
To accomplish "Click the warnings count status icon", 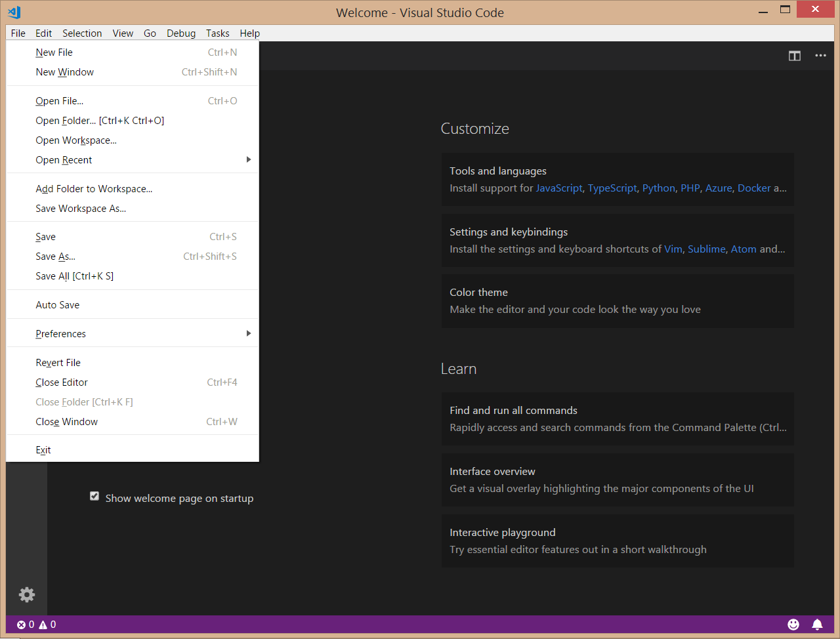I will coord(47,625).
